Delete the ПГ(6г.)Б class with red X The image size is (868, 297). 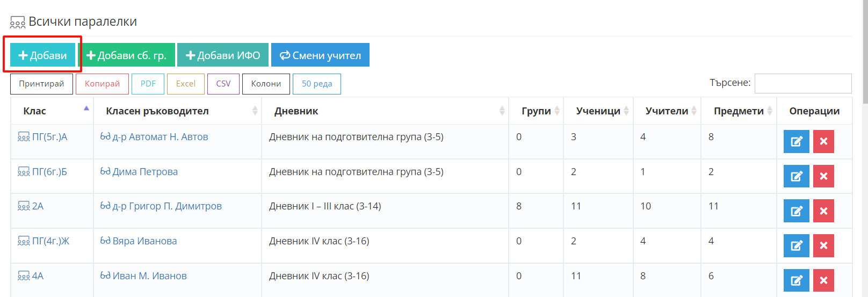pyautogui.click(x=823, y=176)
